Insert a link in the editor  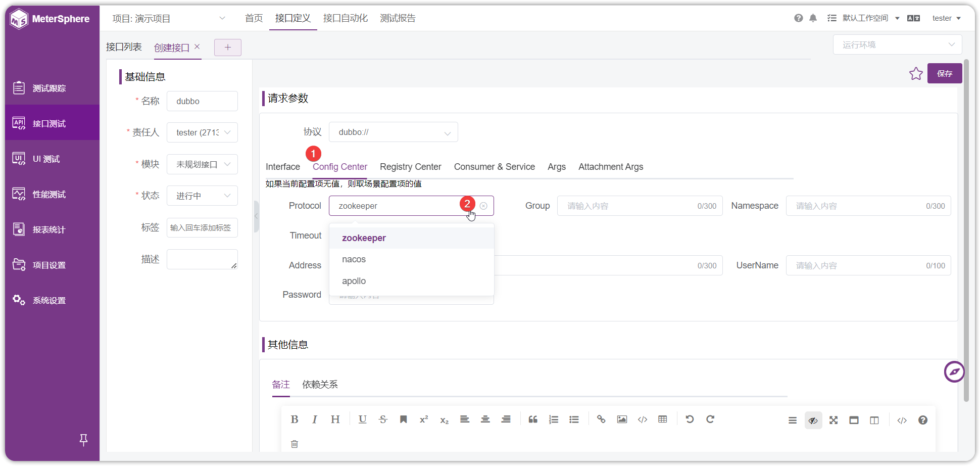601,420
